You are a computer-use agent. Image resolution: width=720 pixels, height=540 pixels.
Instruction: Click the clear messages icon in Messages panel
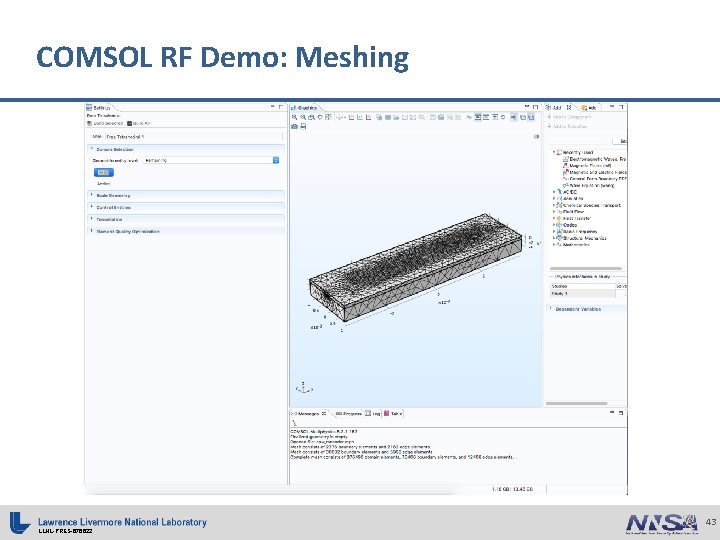pyautogui.click(x=294, y=423)
